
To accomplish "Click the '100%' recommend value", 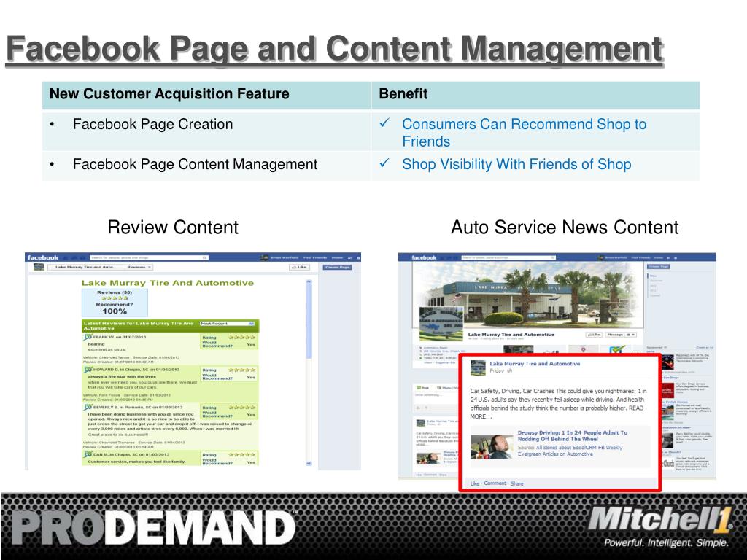I will pyautogui.click(x=115, y=311).
